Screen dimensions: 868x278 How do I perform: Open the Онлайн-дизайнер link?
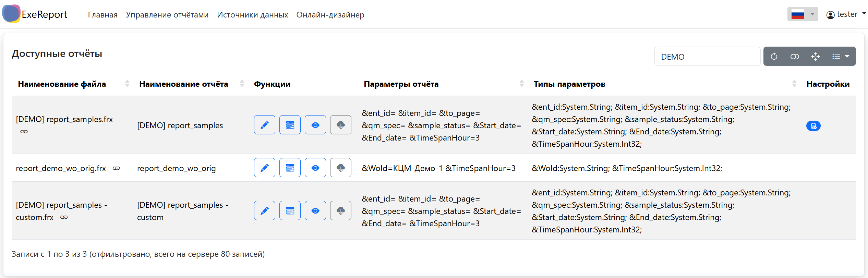point(330,15)
